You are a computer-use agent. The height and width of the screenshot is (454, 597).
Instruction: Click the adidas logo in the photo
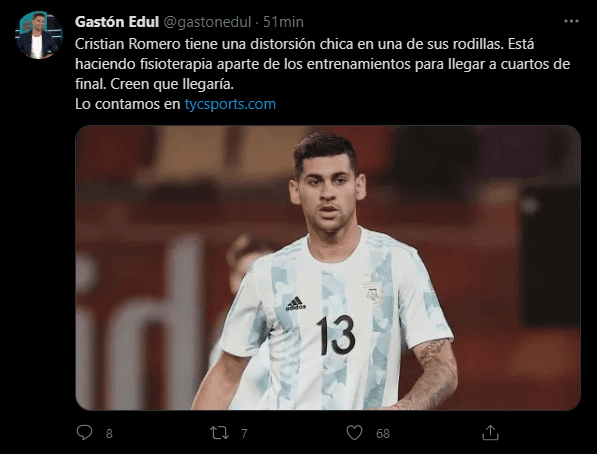click(295, 303)
